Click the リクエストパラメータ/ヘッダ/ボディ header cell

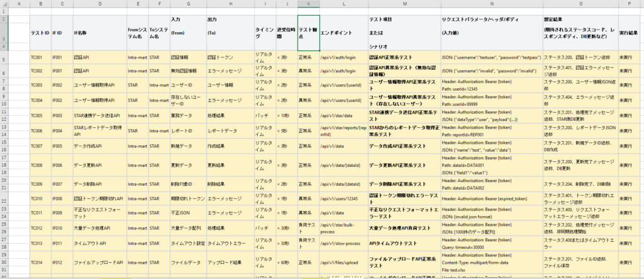[x=492, y=33]
